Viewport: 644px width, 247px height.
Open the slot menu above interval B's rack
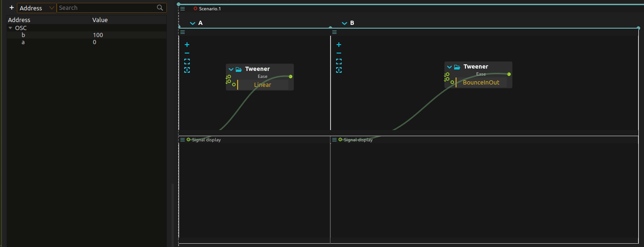[335, 32]
